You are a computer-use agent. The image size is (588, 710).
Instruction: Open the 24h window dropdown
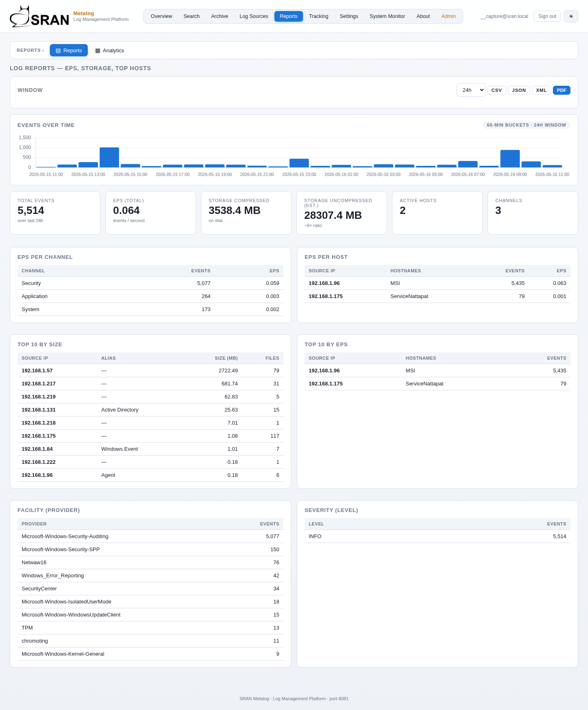point(471,90)
